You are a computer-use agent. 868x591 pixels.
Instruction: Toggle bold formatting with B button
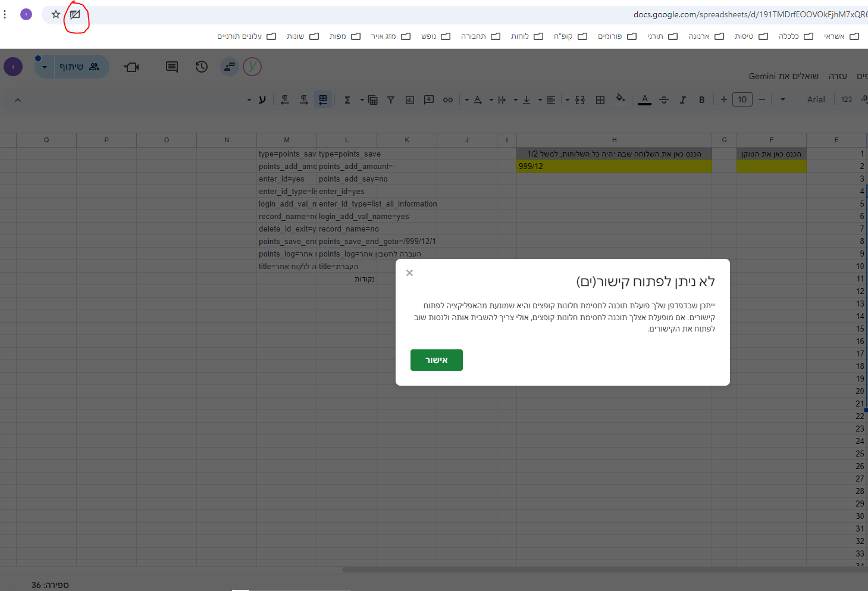pyautogui.click(x=702, y=100)
